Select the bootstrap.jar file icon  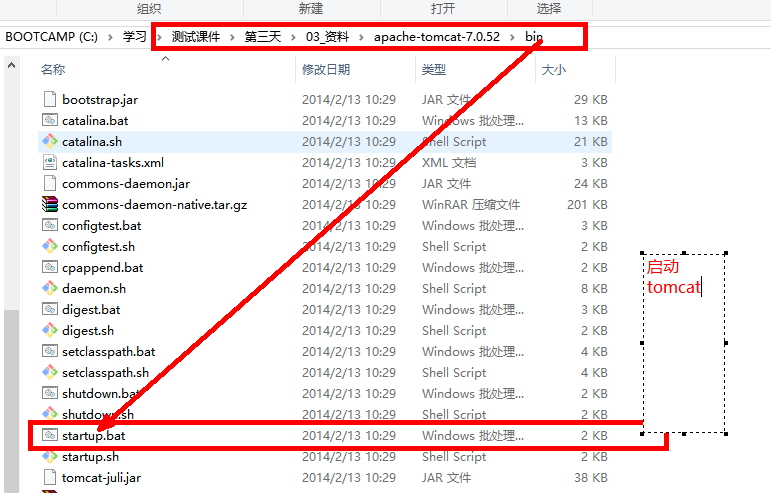(x=50, y=99)
